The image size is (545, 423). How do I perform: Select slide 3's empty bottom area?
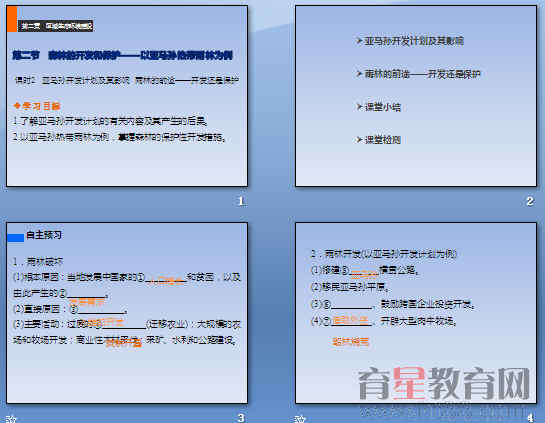click(127, 375)
